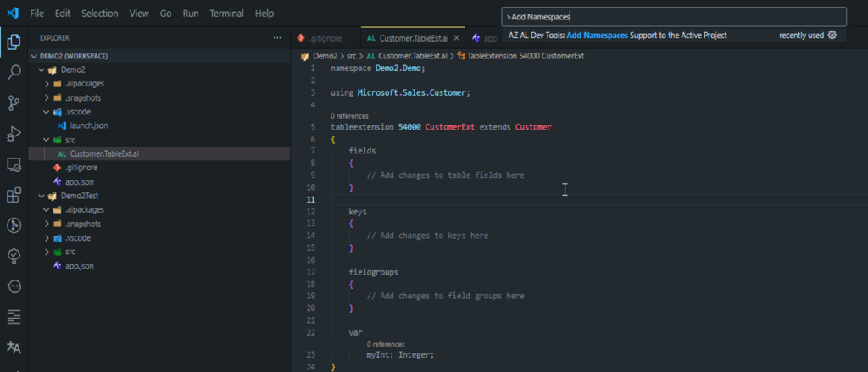
Task: Click the VS Code logo icon
Action: (12, 13)
